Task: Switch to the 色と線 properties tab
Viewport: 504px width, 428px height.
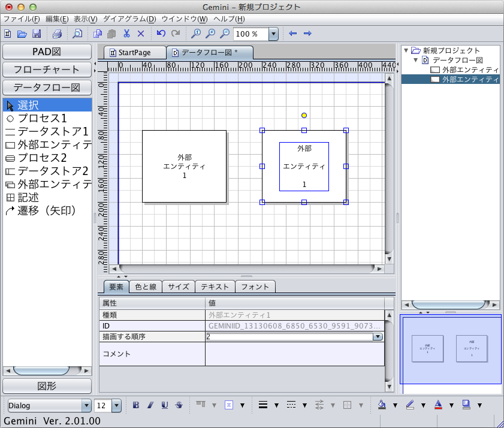Action: point(146,287)
